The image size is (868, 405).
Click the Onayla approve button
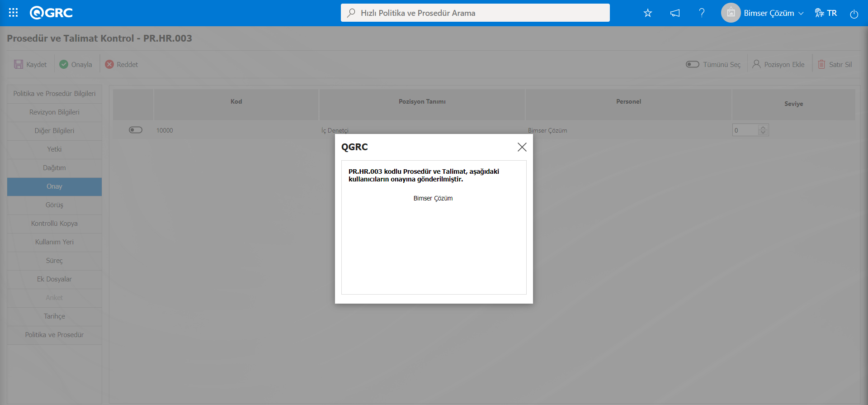[x=75, y=64]
